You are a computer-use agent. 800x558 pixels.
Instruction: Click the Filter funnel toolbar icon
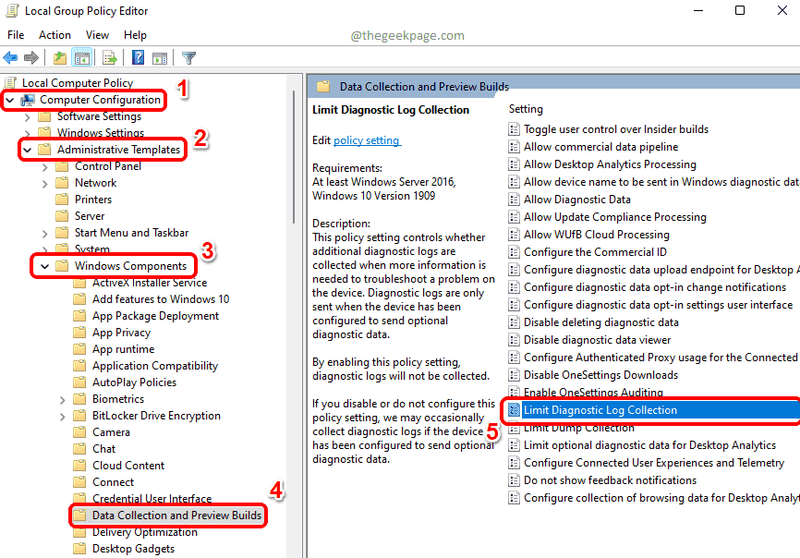coord(189,58)
